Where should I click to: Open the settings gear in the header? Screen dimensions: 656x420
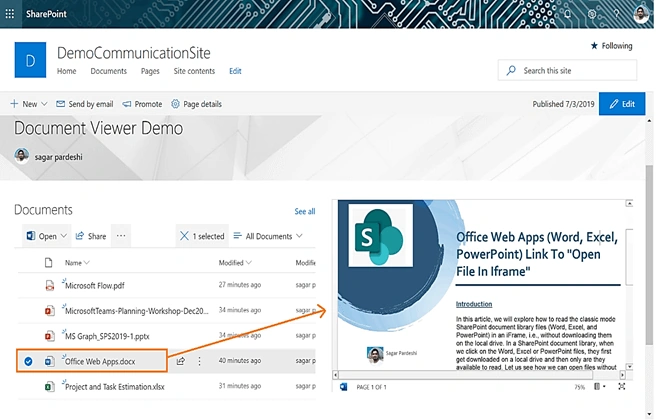click(592, 14)
